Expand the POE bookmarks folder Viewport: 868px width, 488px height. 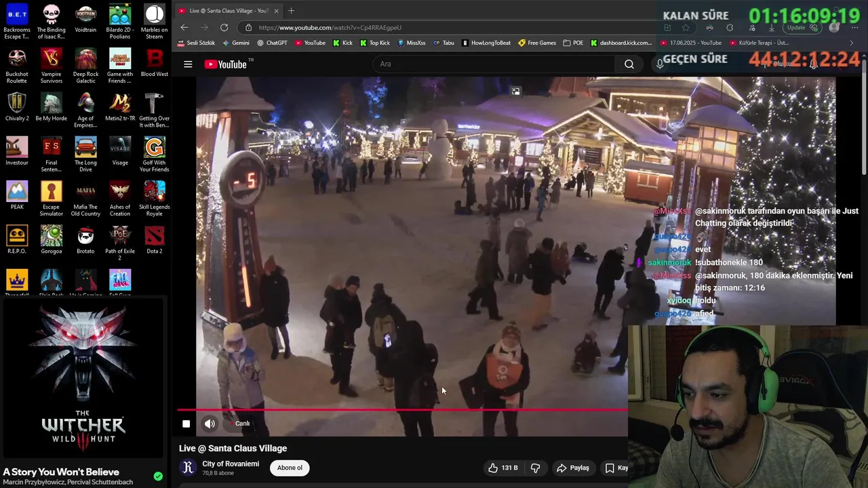click(x=573, y=43)
